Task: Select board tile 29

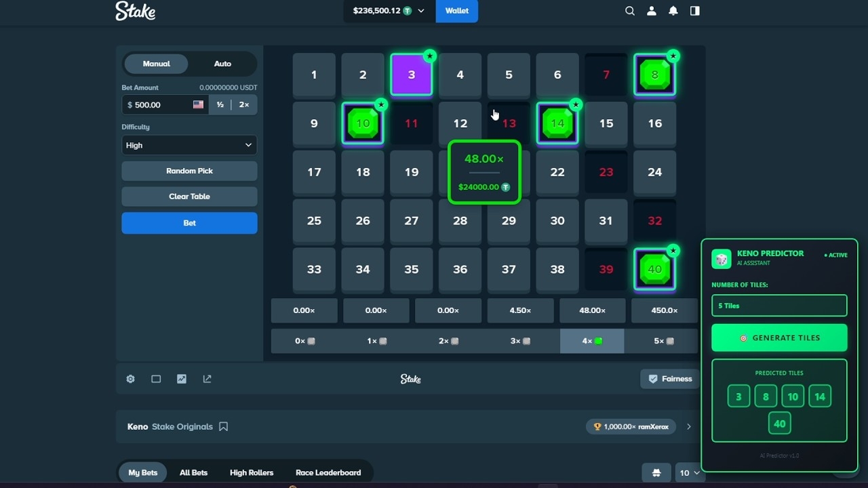Action: 509,220
